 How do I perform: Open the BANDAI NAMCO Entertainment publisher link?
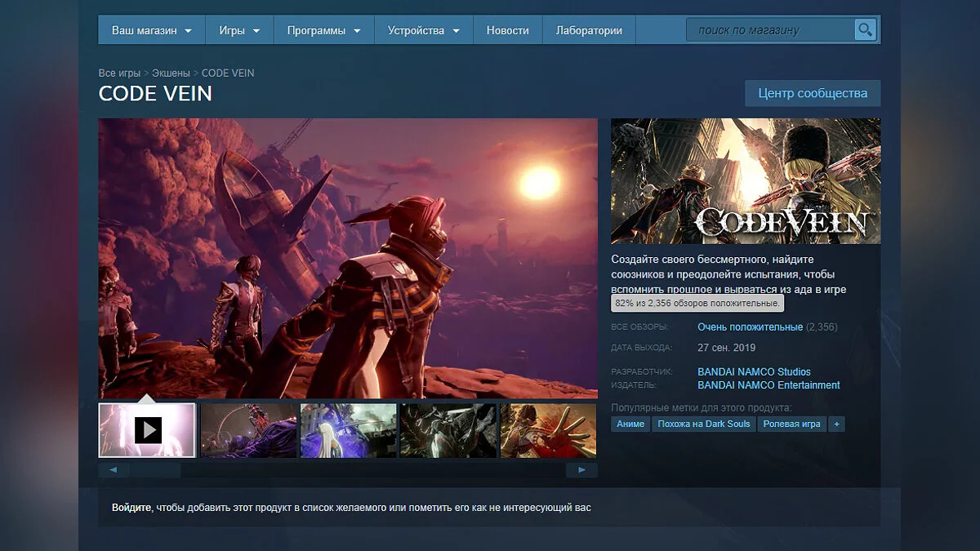click(x=768, y=385)
